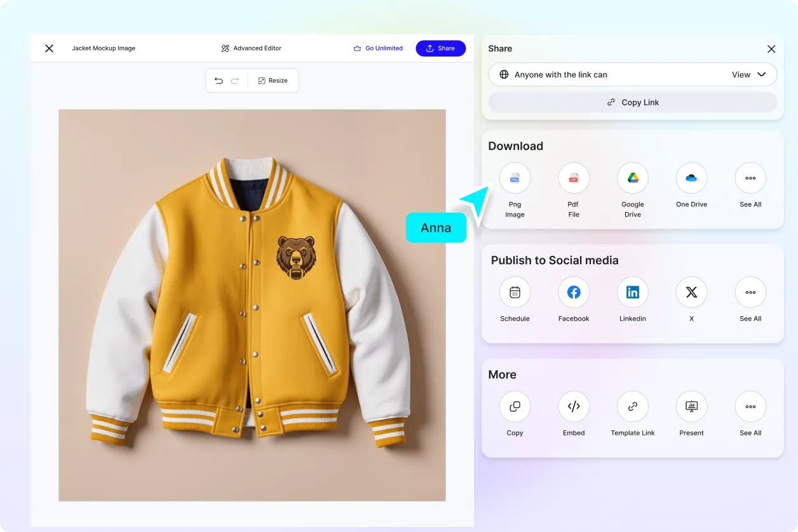Click Go Unlimited
The width and height of the screenshot is (798, 532).
point(379,48)
